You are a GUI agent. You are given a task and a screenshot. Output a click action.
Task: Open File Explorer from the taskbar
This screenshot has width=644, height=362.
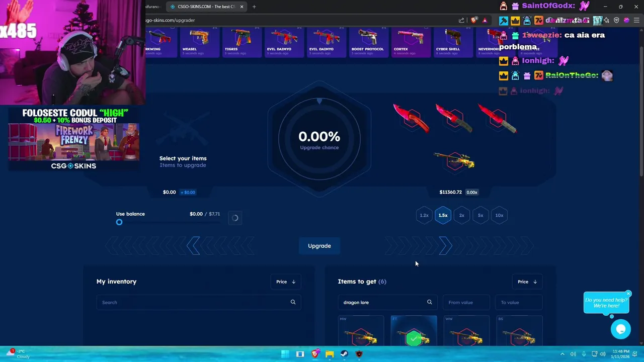click(330, 354)
